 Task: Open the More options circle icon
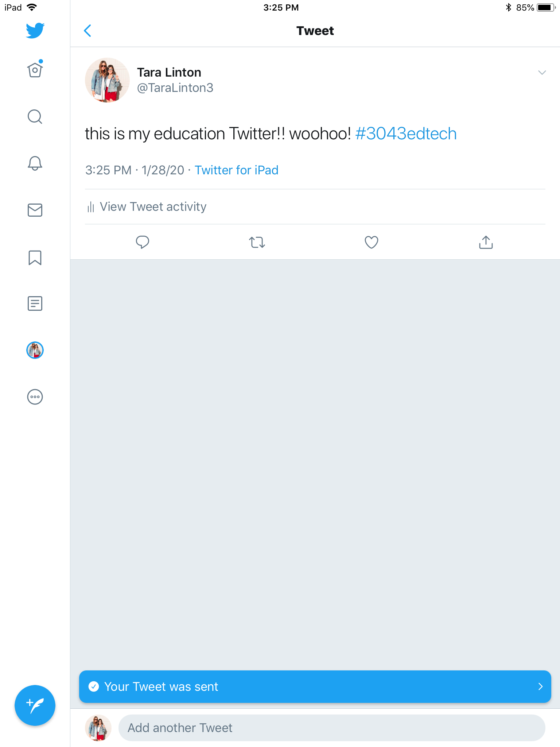coord(35,397)
